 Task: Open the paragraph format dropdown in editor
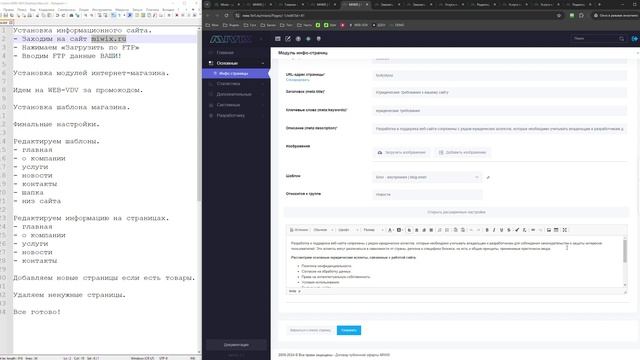point(323,230)
